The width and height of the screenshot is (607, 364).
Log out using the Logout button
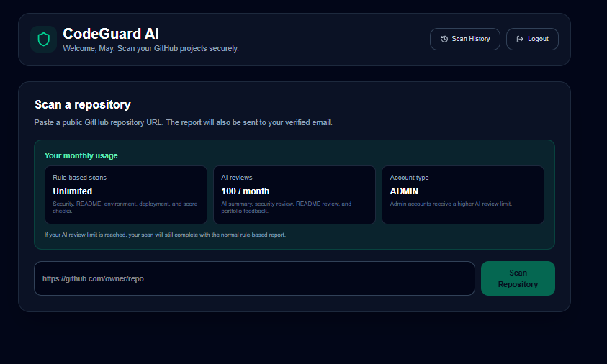coord(532,39)
